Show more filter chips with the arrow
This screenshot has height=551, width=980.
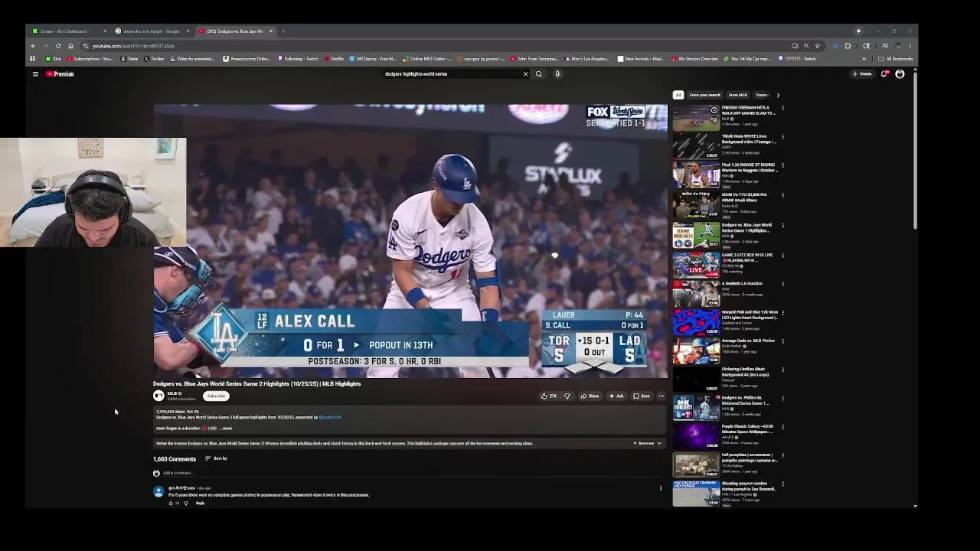tap(778, 95)
